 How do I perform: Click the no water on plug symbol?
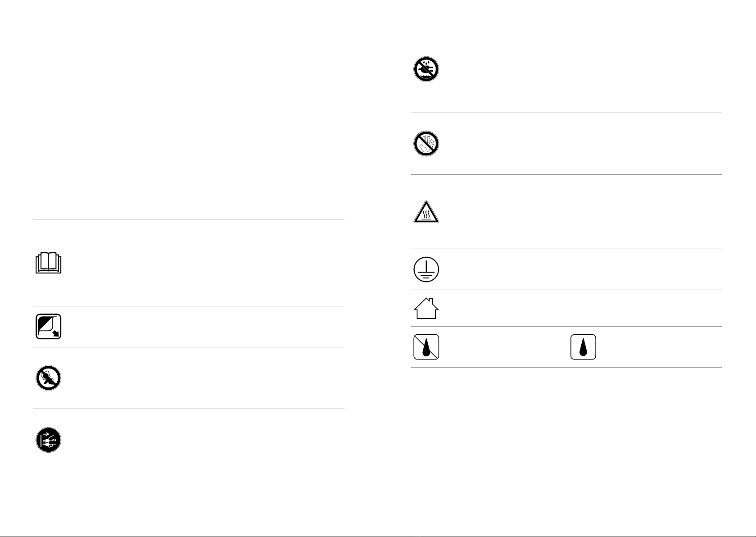pos(426,69)
